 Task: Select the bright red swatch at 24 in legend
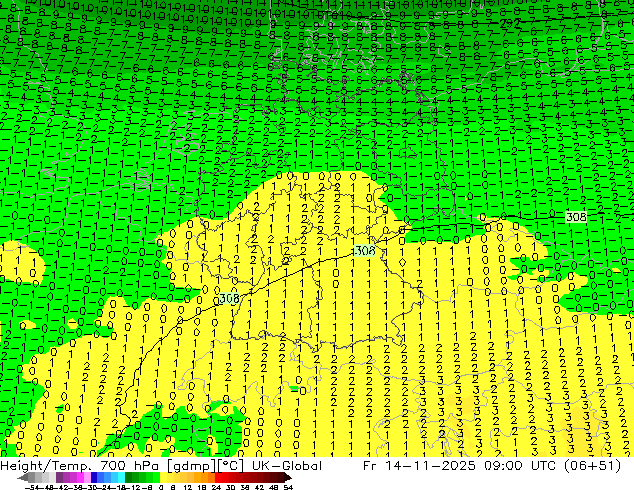coord(218,478)
